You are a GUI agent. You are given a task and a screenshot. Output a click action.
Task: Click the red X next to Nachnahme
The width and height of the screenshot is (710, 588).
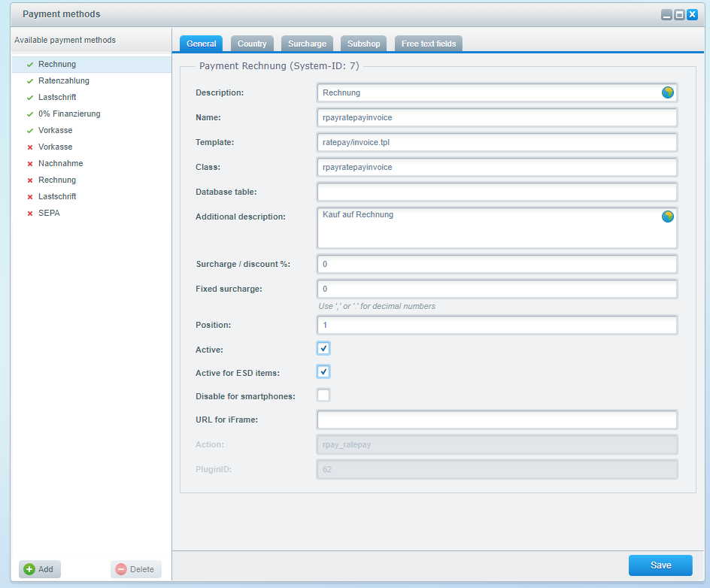[30, 164]
